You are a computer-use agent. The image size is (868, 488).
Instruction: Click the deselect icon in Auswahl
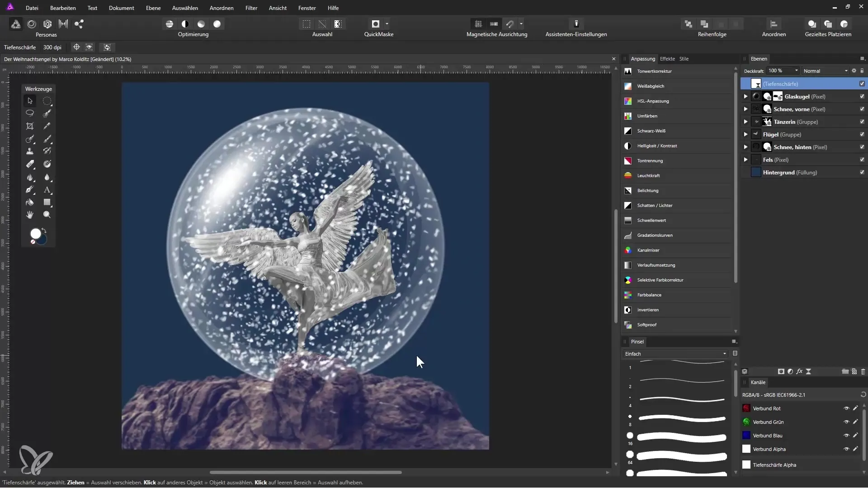tap(322, 24)
